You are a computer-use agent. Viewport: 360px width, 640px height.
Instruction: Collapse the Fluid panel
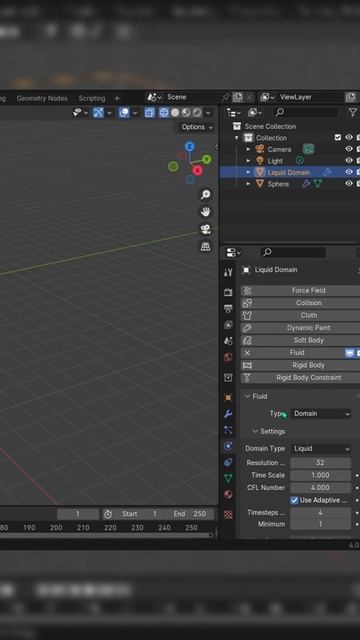247,396
